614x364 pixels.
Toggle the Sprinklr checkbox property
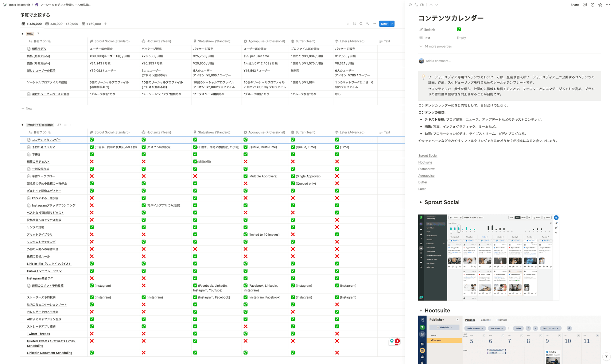pyautogui.click(x=459, y=29)
